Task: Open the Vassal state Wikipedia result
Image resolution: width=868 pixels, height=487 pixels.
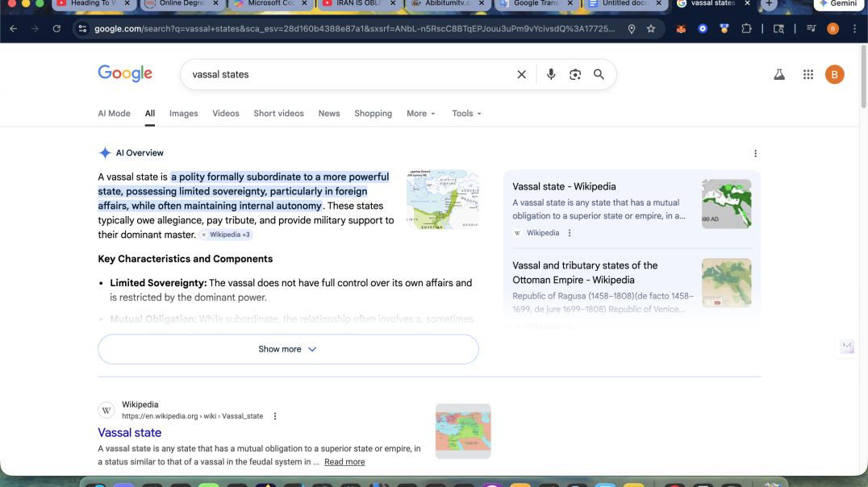Action: 130,433
